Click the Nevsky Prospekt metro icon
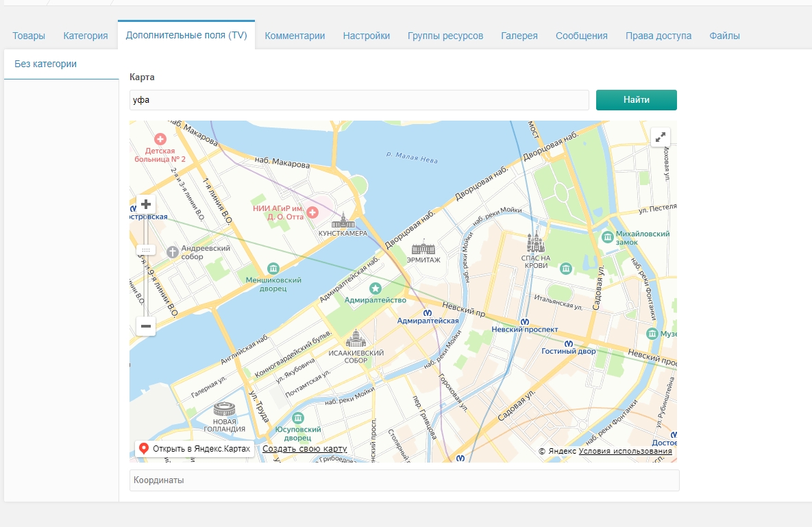The image size is (812, 527). [x=525, y=320]
